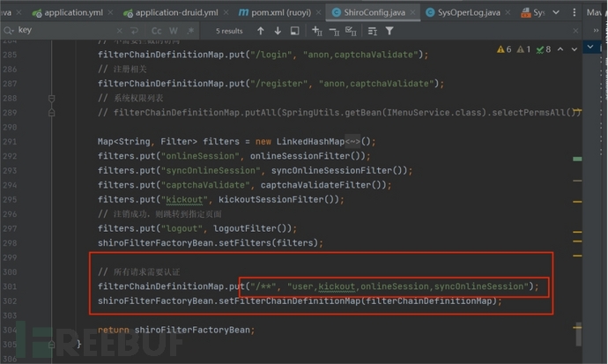
Task: Go to previous search occurrence arrow
Action: click(x=258, y=31)
